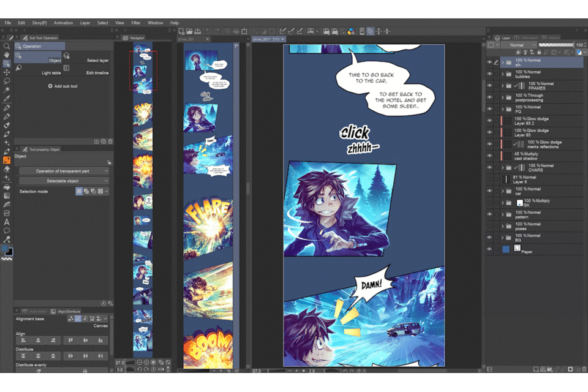This screenshot has height=392, width=588.
Task: Hide the bubbles layer folder
Action: click(x=489, y=74)
